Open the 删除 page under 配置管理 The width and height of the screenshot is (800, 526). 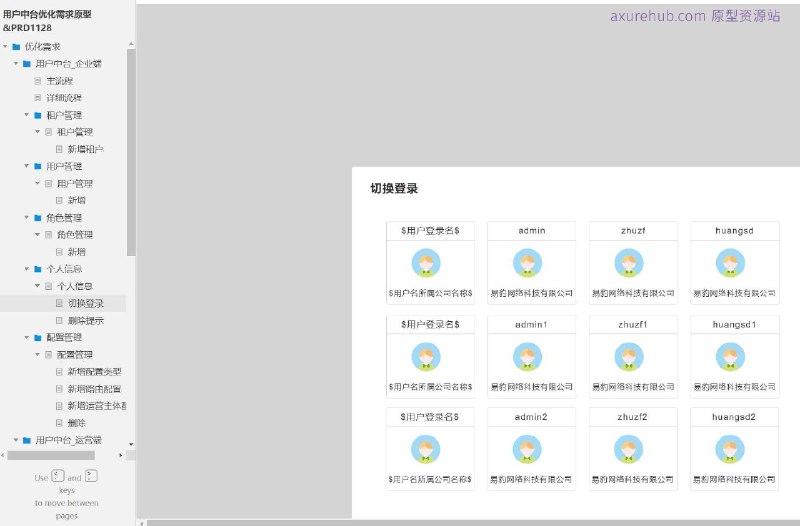(x=77, y=423)
